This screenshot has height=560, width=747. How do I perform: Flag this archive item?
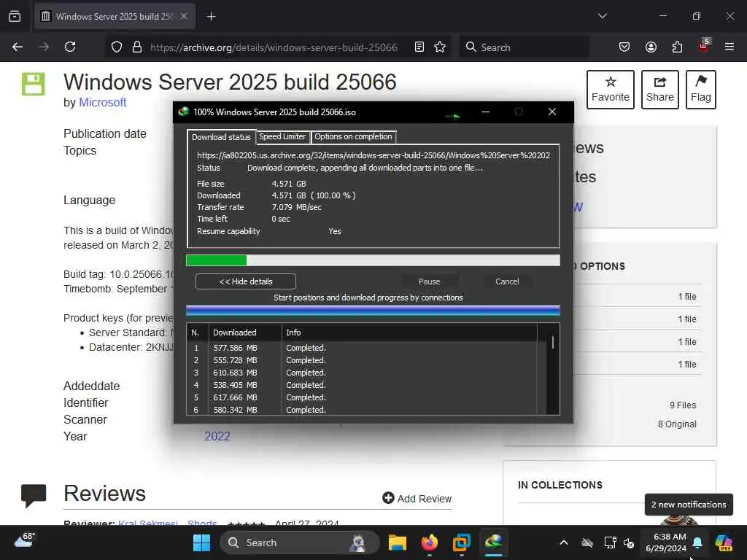[x=701, y=90]
